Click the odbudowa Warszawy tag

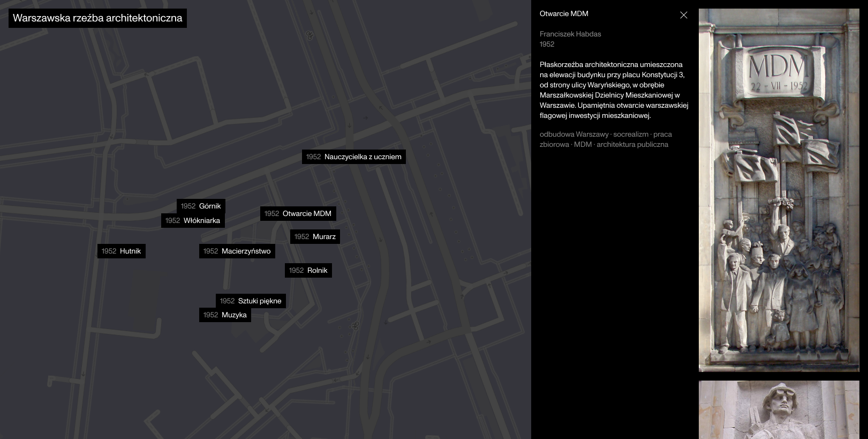pos(574,134)
